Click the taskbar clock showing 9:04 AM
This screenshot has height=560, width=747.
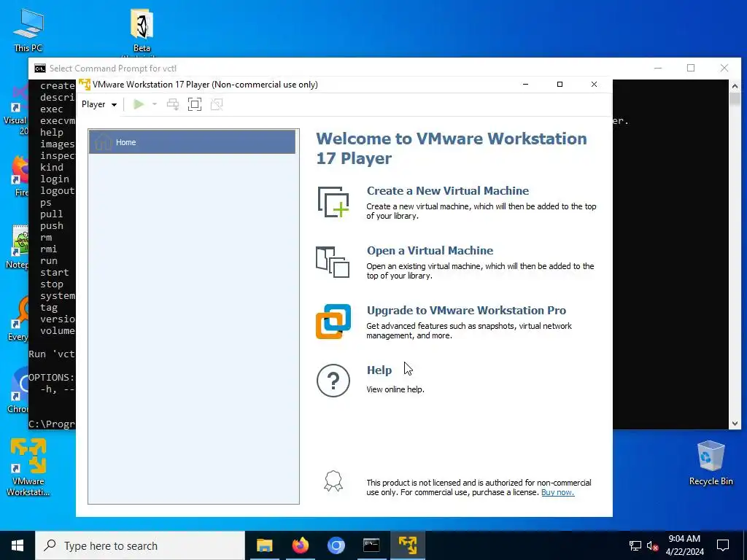(x=684, y=545)
